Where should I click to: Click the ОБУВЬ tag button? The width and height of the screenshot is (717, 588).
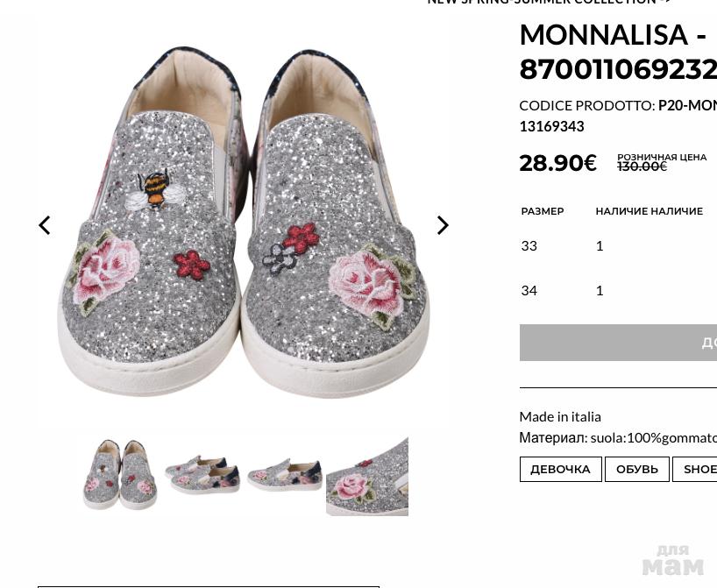[x=636, y=469]
